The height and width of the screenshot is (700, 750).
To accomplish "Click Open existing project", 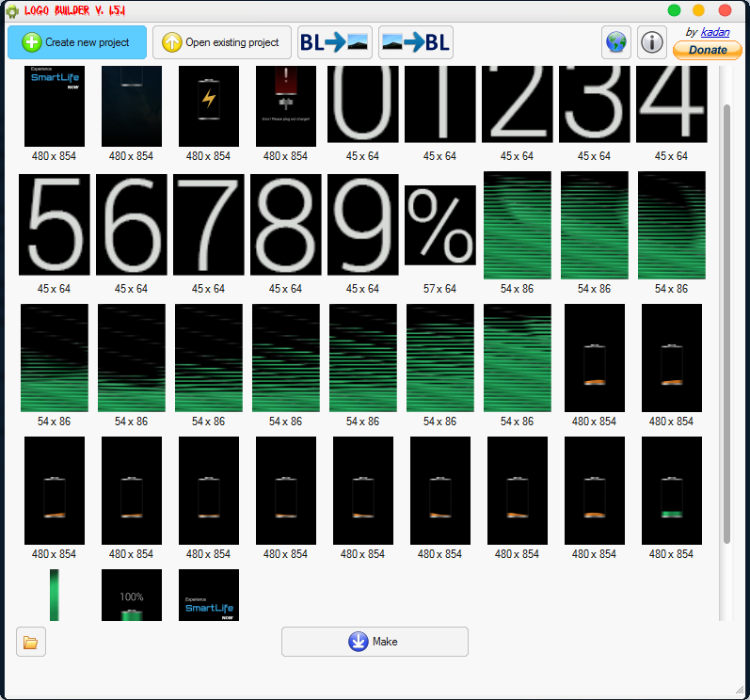I will [x=222, y=42].
